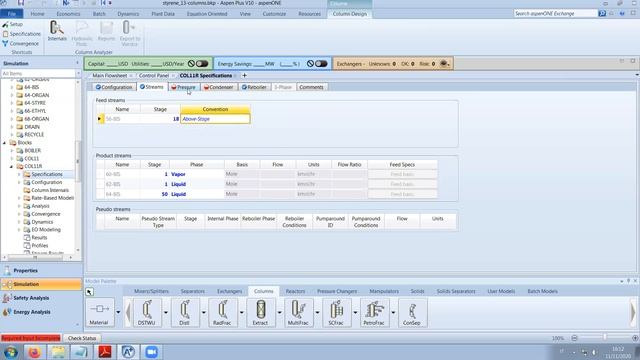Click the exchangers details icon in orange bar

[444, 64]
